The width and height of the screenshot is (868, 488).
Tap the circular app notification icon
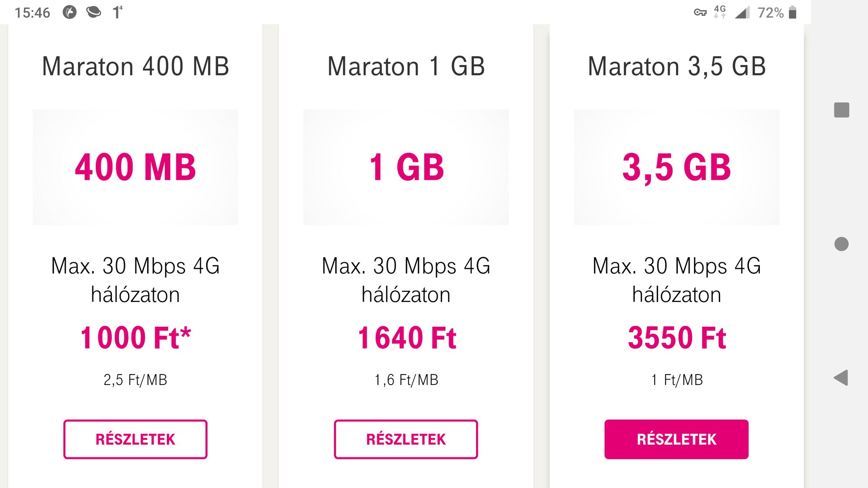click(70, 12)
